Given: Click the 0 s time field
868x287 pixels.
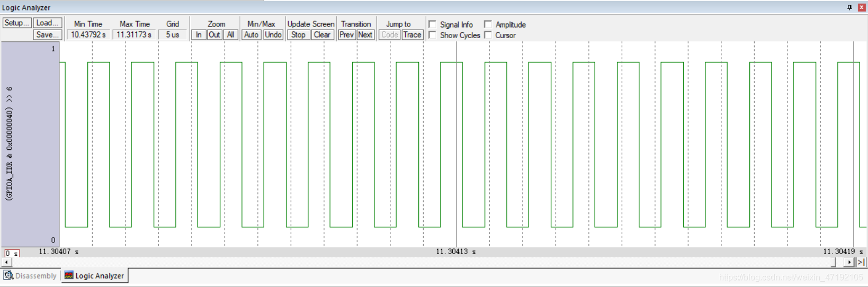Looking at the screenshot, I should [12, 254].
